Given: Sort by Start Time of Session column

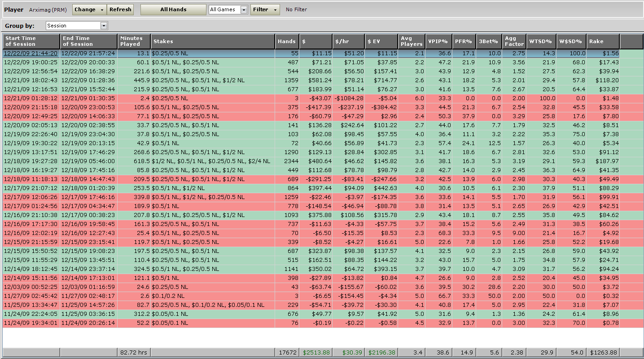Looking at the screenshot, I should [31, 41].
